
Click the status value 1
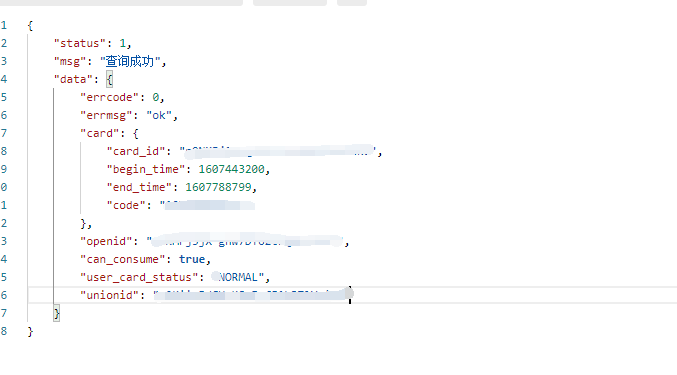coord(123,43)
